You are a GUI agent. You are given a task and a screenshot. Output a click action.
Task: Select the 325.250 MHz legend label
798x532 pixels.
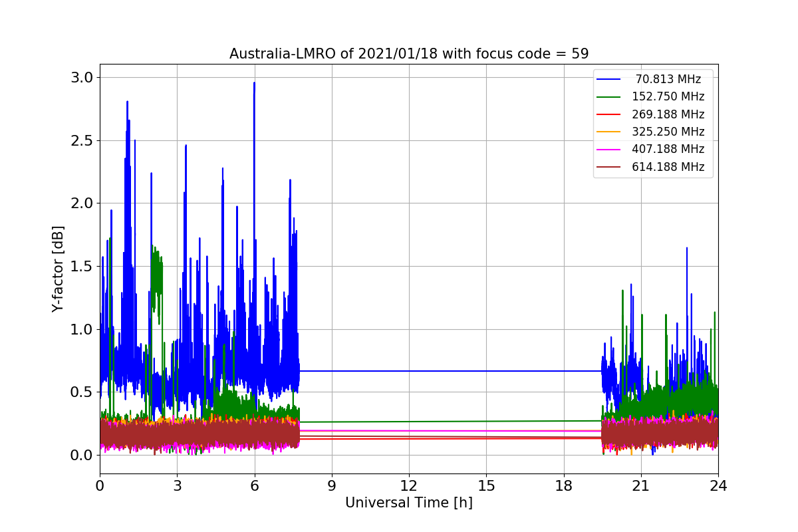(x=668, y=132)
